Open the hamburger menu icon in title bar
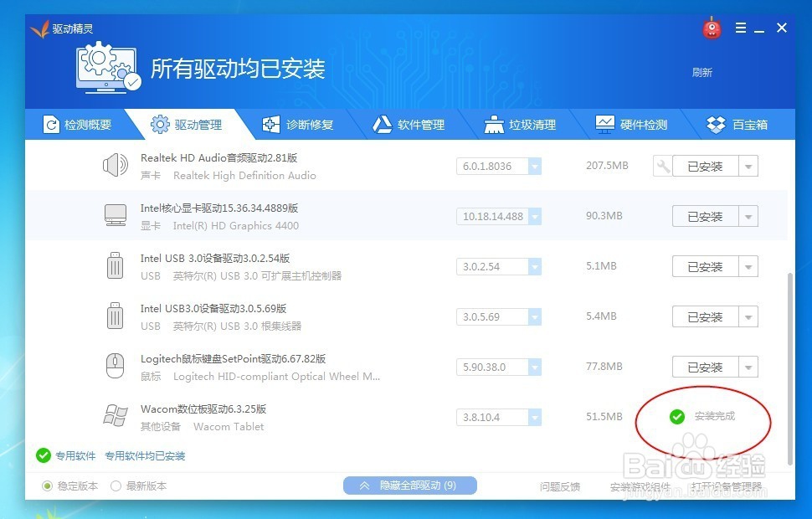Viewport: 812px width, 519px height. (741, 28)
